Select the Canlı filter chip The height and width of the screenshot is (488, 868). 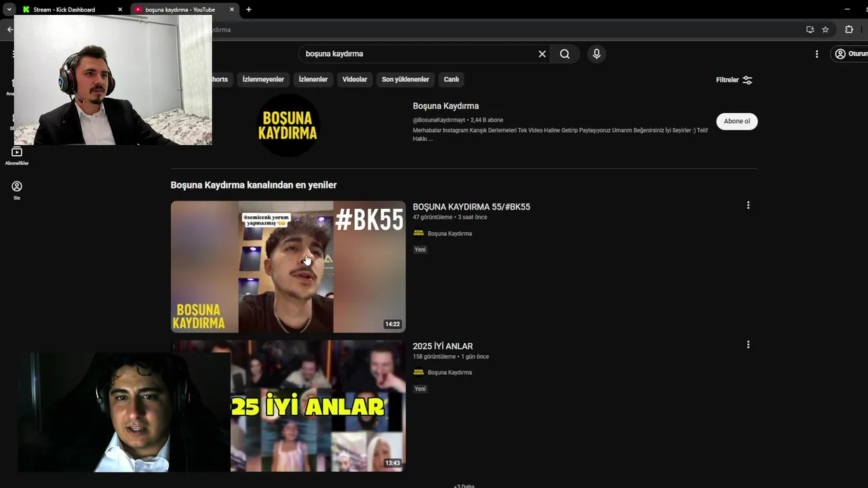452,79
